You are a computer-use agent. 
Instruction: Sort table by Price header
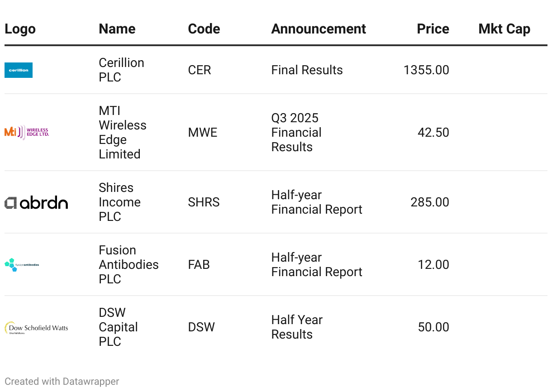(433, 29)
